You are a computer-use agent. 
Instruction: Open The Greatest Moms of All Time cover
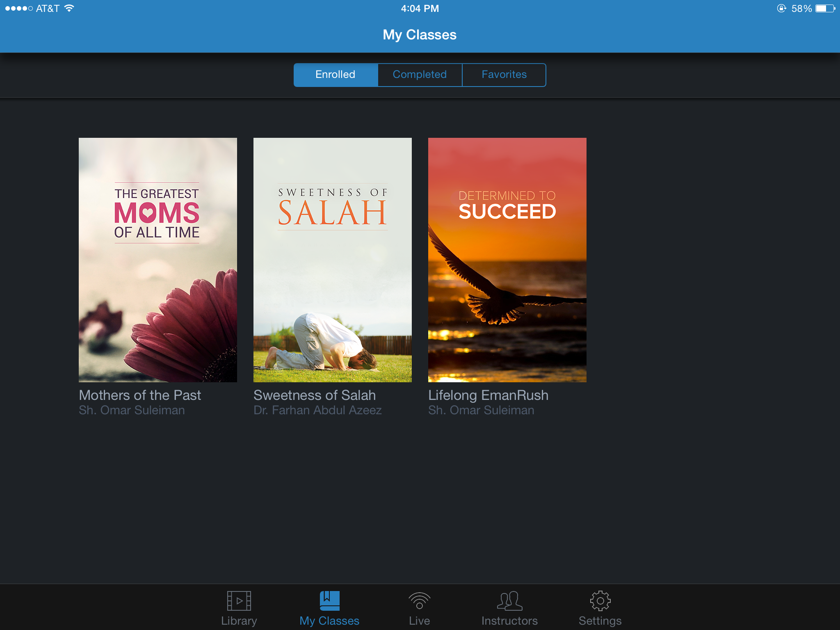(x=158, y=260)
